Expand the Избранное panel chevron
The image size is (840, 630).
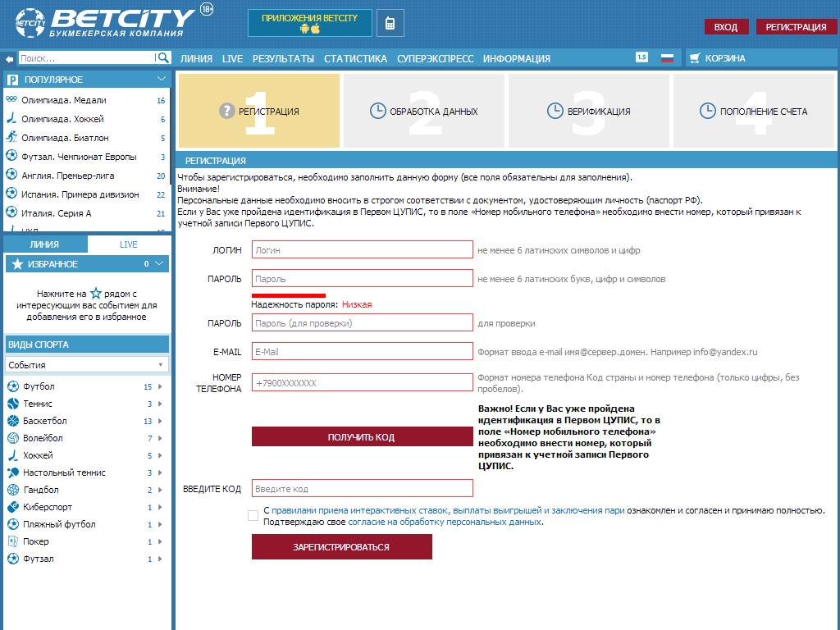pyautogui.click(x=159, y=264)
